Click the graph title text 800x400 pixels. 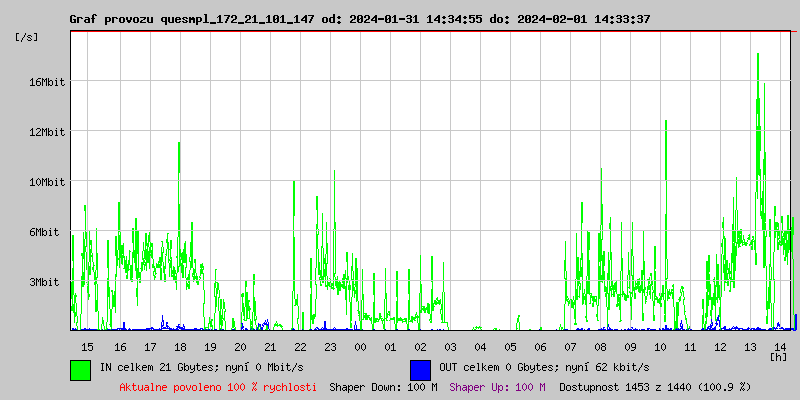(360, 19)
